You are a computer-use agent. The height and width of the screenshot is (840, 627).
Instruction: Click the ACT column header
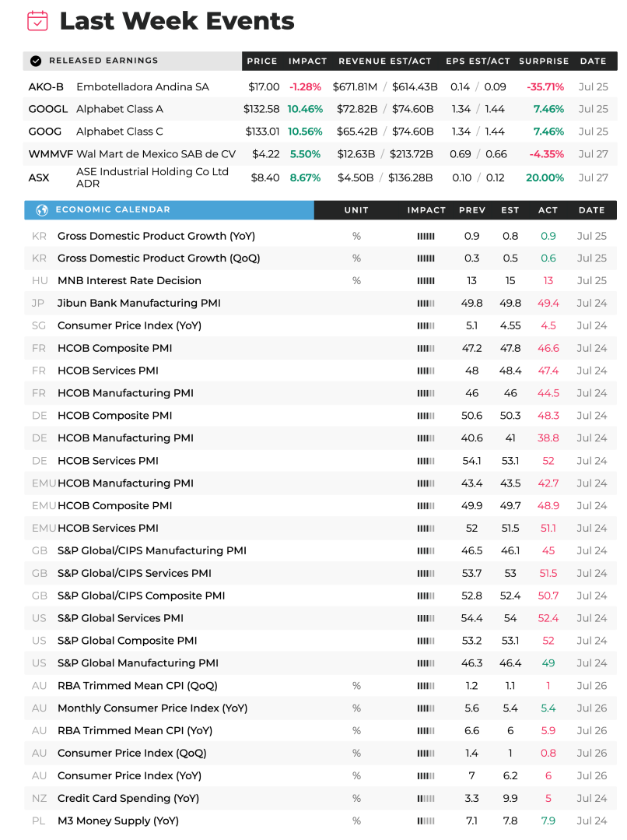(548, 210)
